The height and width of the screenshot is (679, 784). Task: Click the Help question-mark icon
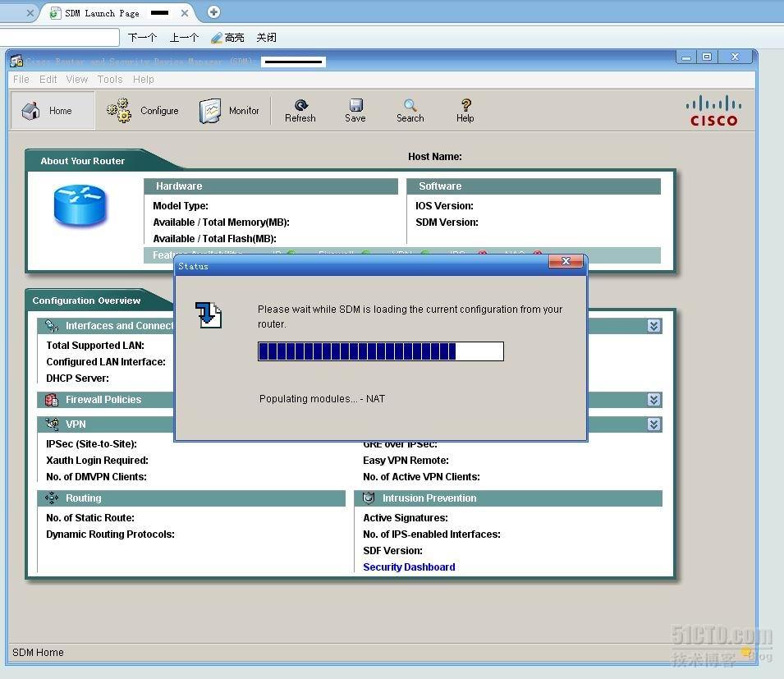(465, 105)
